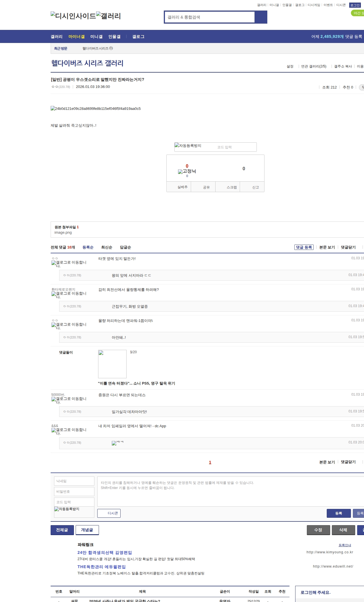Image resolution: width=364 pixels, height=602 pixels.
Task: Collapse comments with the top 댓글닫기
Action: pyautogui.click(x=348, y=247)
